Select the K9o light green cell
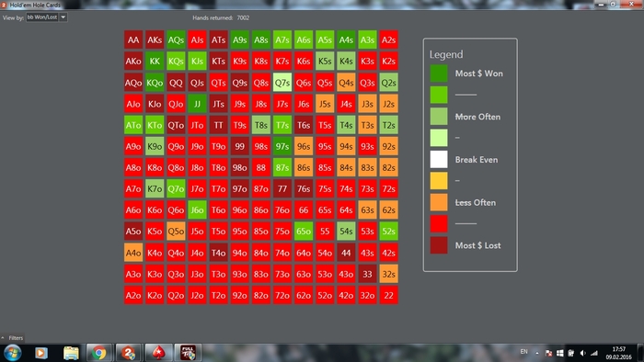 pos(155,146)
